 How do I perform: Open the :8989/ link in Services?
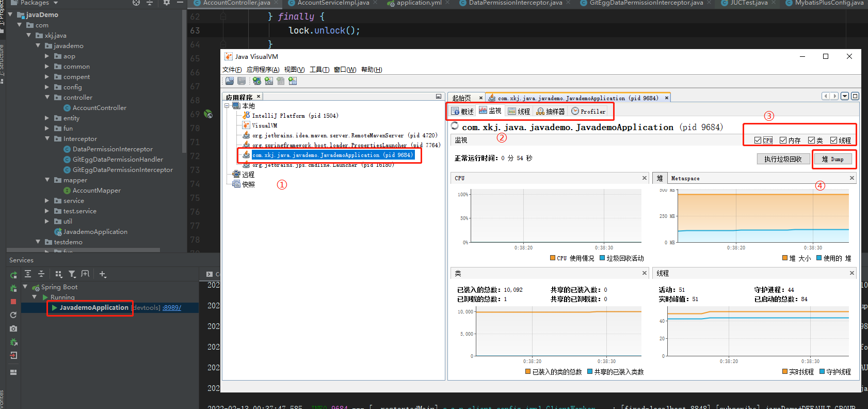click(172, 308)
